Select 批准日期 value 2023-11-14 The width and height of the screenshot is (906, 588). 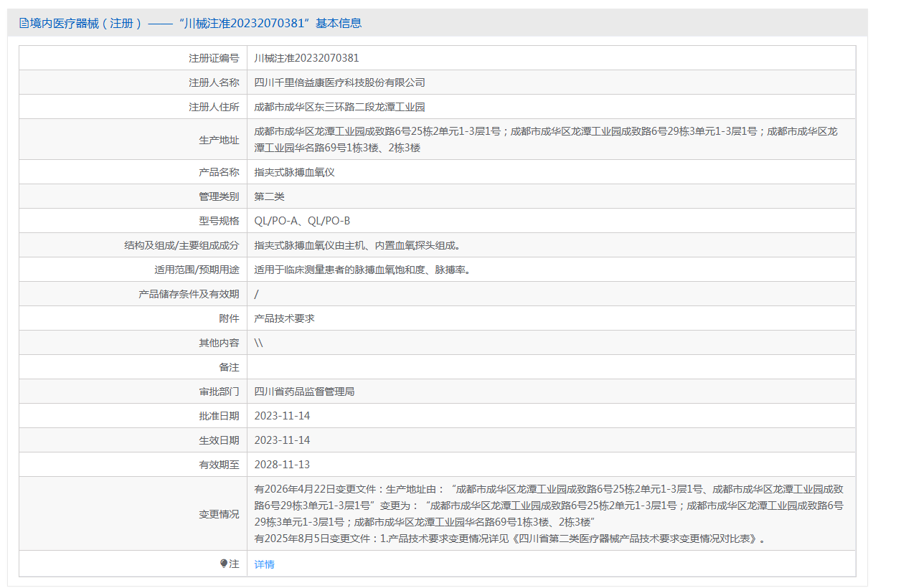tap(283, 416)
